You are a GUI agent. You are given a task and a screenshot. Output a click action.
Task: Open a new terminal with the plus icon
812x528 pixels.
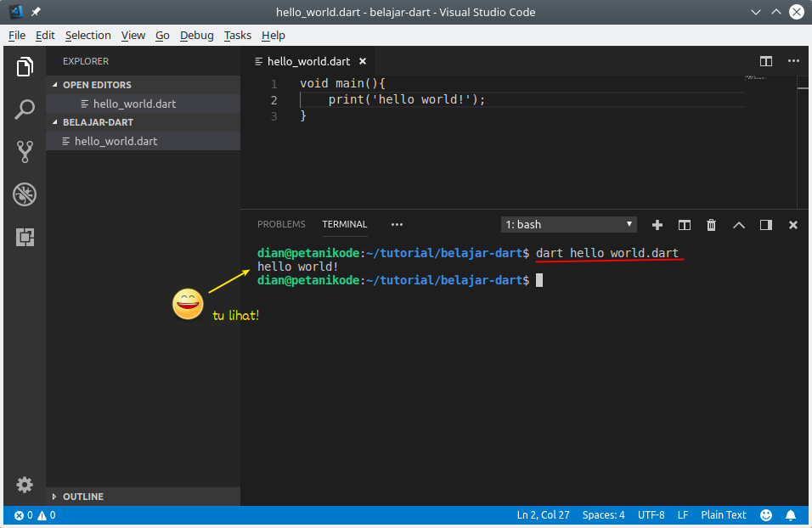click(657, 225)
